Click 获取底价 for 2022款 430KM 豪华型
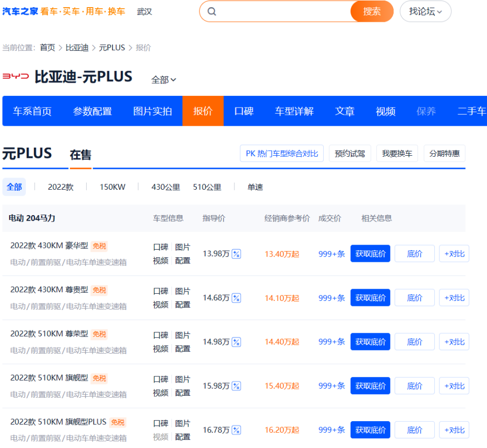Screen dimensions: 487x448 (370, 253)
